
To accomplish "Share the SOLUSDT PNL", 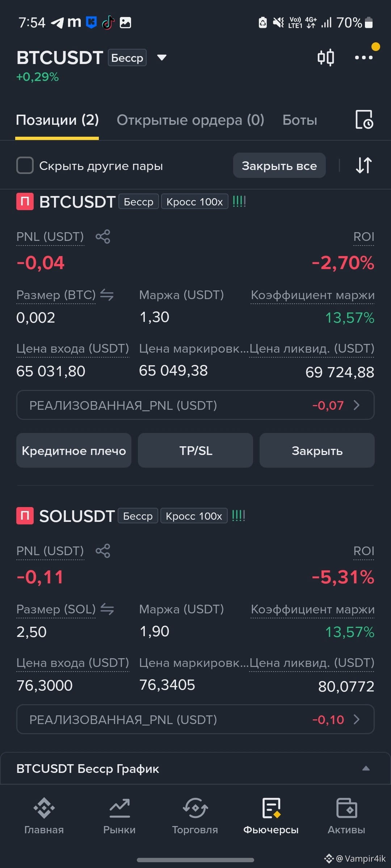I will pos(103,551).
